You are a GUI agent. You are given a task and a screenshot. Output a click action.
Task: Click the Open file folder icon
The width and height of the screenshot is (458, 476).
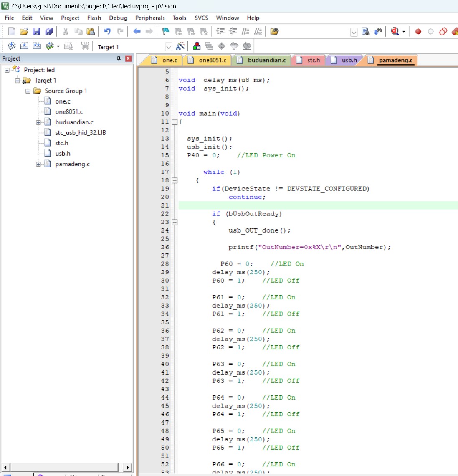tap(24, 32)
